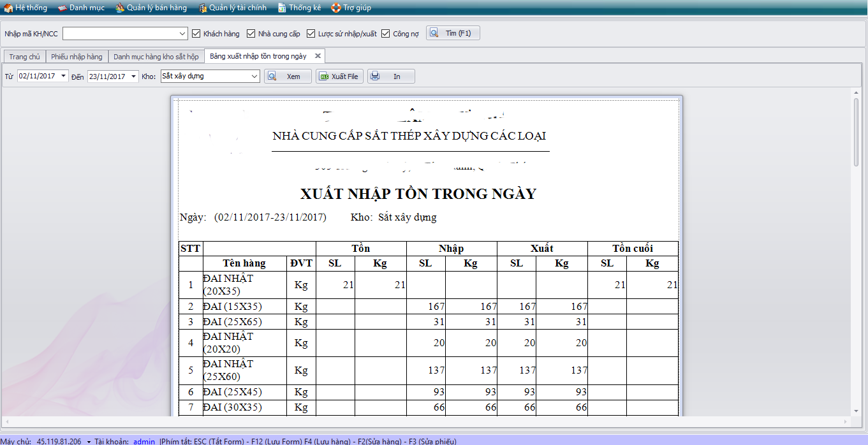
Task: Click the heading NHÀ CUNG CẤP SẮT THÉP XÂY DỰNG CÁC LOẠI
Action: point(409,136)
